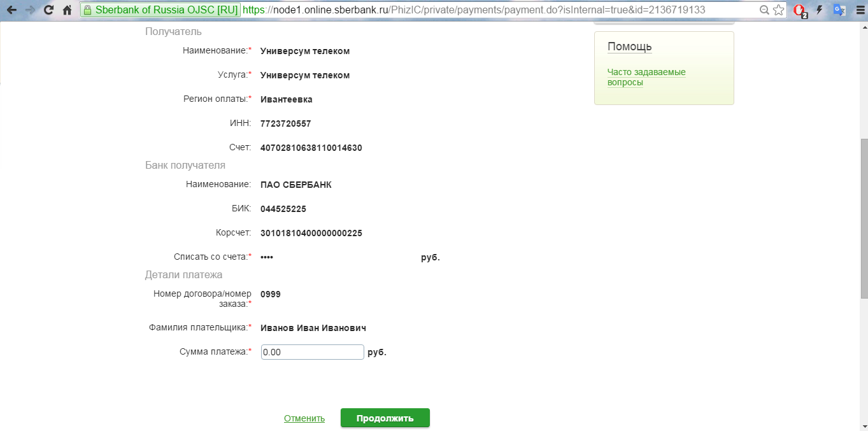Click the bank name ПАО СБЕРБАНК
Screen dimensions: 868x431
click(x=296, y=185)
